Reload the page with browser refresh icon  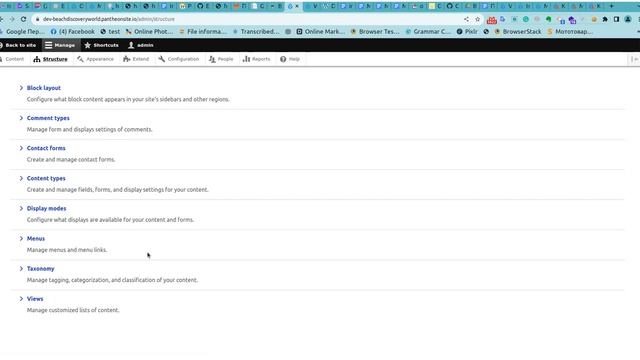[x=23, y=19]
